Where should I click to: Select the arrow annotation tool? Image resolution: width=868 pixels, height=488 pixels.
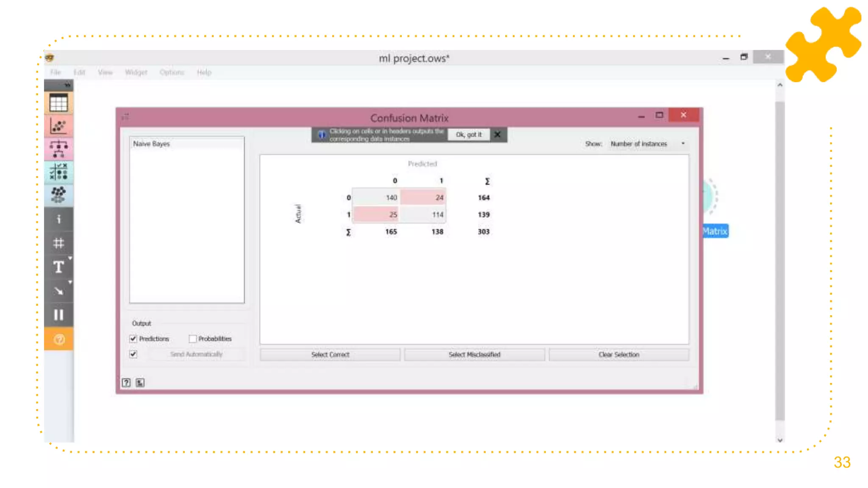(x=58, y=291)
